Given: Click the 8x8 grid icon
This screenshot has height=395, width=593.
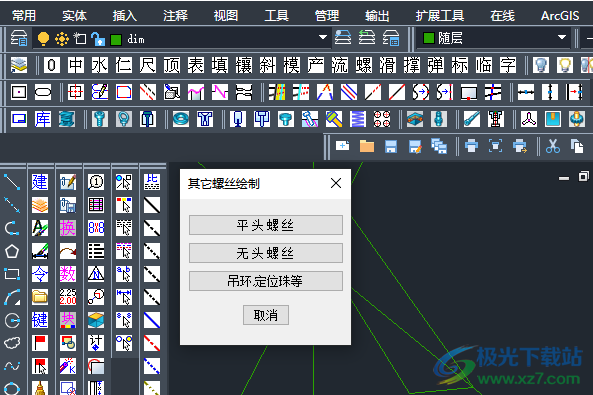Looking at the screenshot, I should 96,228.
